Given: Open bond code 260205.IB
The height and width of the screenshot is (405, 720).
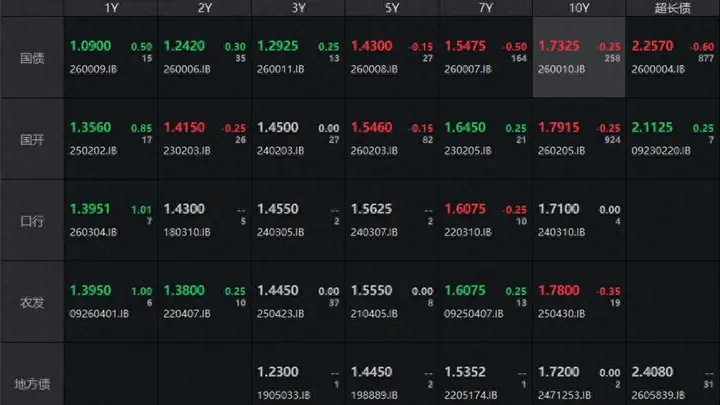Looking at the screenshot, I should click(x=562, y=151).
